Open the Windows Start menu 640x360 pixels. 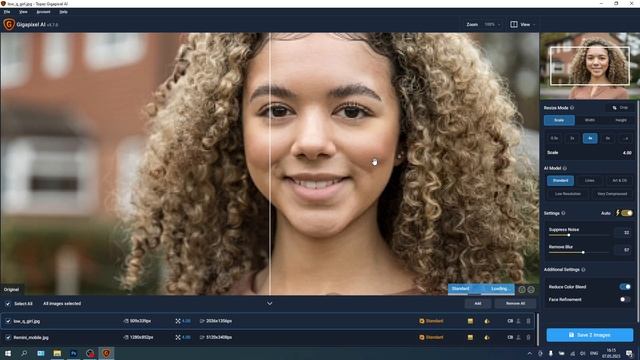(8, 353)
